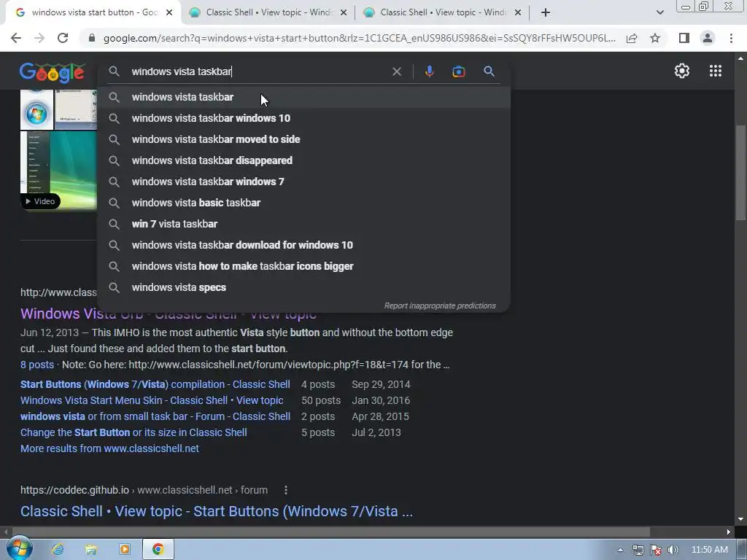Open 'Classic Shell • View topic - Start Buttons' result
This screenshot has width=747, height=560.
point(216,511)
